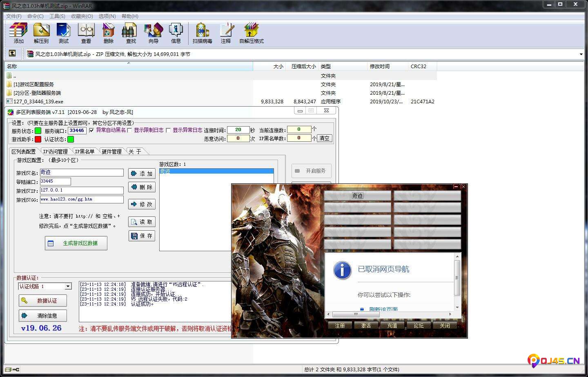This screenshot has width=588, height=377.
Task: Click the 登陆端口 input field
Action: 55,181
